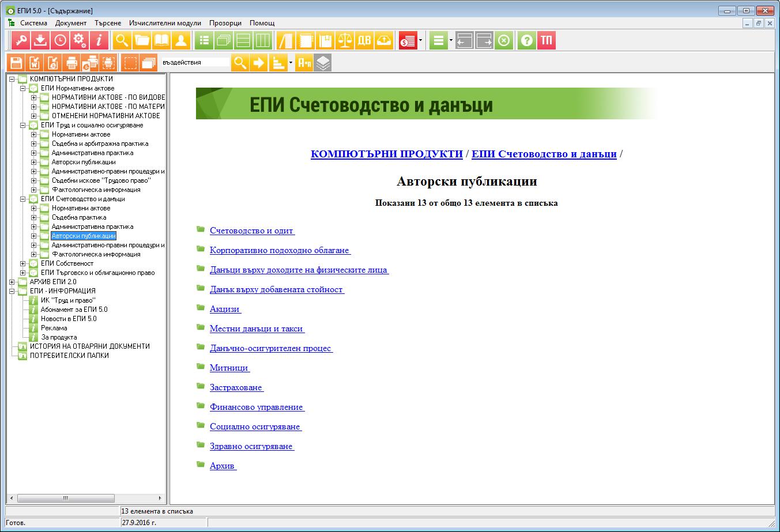The image size is (780, 532).
Task: Open the Помощ menu
Action: tap(262, 23)
